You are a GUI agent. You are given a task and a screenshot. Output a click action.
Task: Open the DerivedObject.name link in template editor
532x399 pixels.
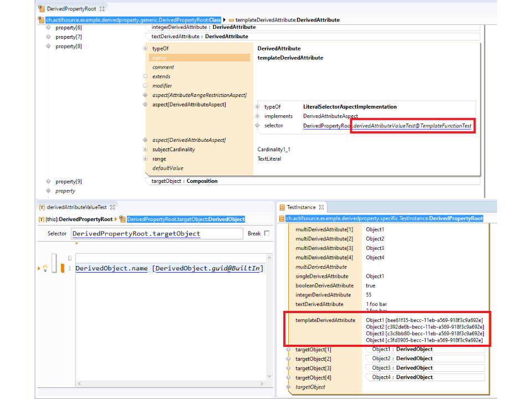coord(111,269)
